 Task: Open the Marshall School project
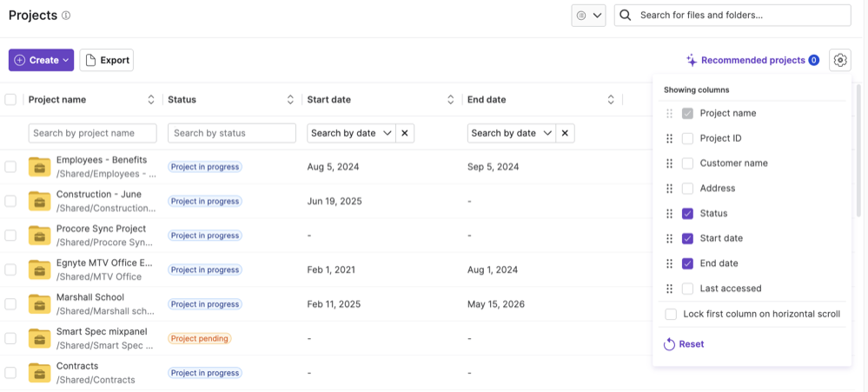[x=90, y=297]
